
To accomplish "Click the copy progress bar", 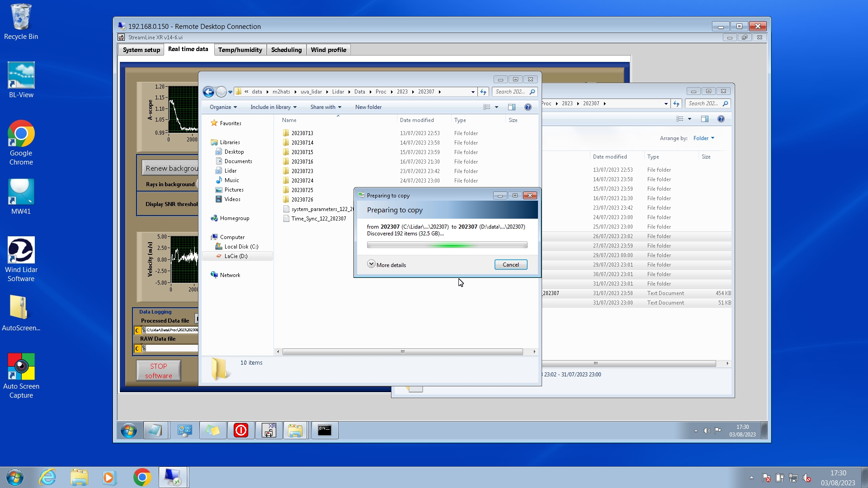I will click(447, 245).
